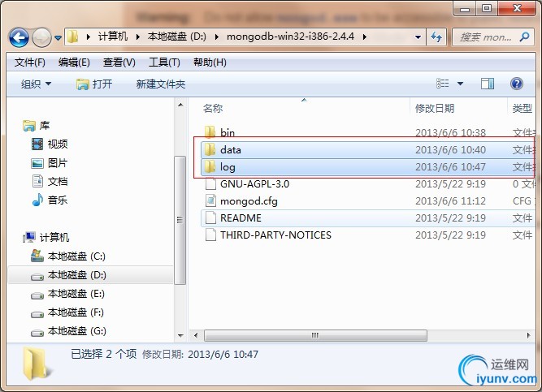Screen dimensions: 542x392
Task: Click the file list scroll-right arrow
Action: [528, 335]
